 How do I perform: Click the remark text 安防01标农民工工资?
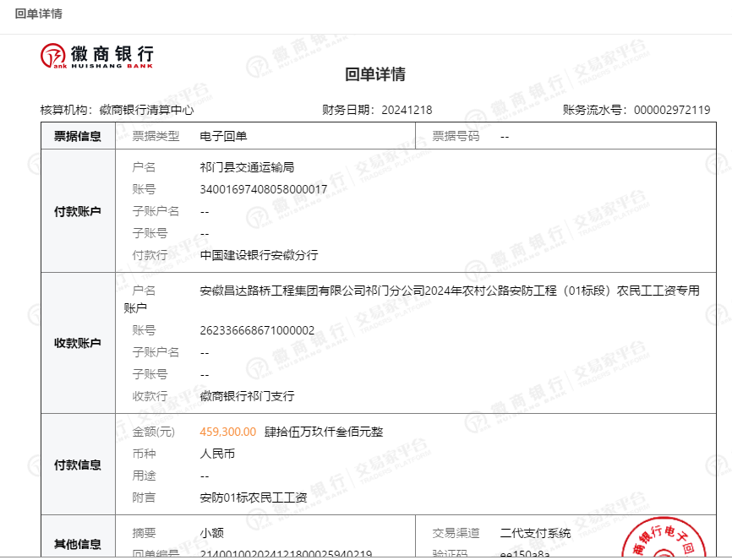[253, 497]
